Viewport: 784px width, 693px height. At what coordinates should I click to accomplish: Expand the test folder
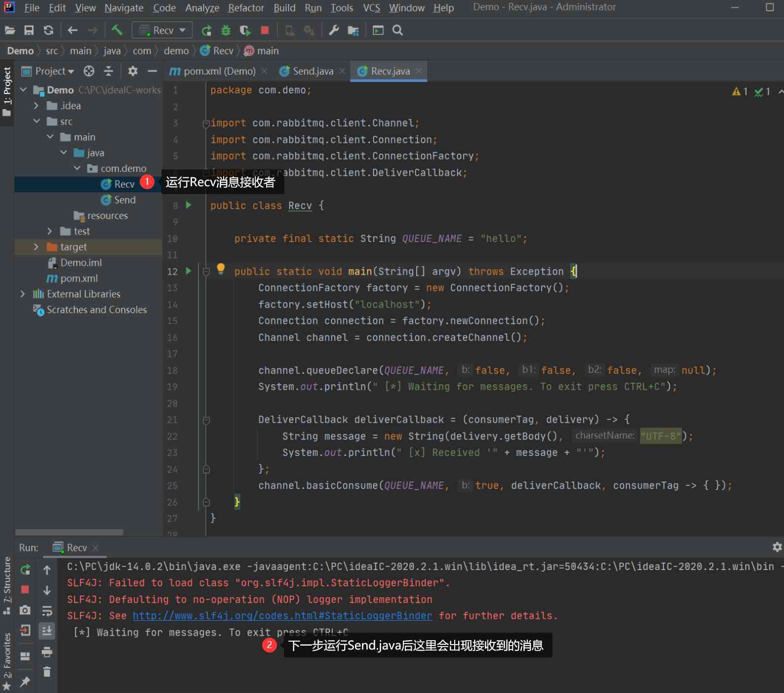tap(49, 231)
